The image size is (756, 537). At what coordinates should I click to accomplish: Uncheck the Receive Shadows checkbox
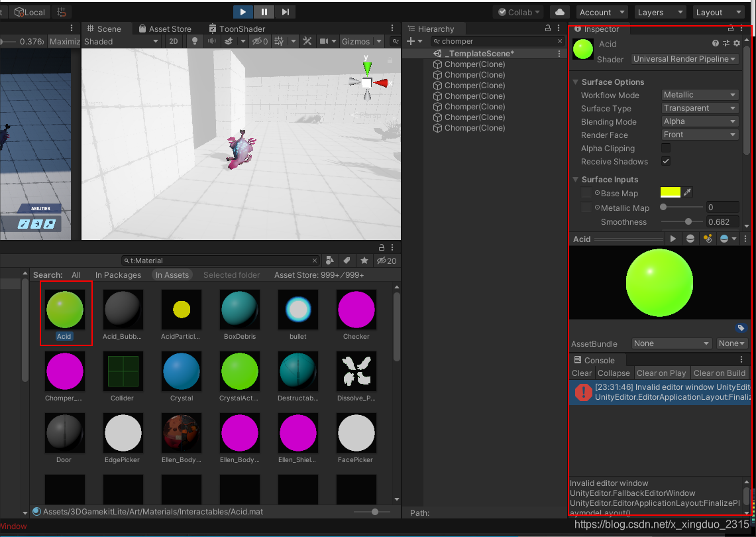[666, 161]
